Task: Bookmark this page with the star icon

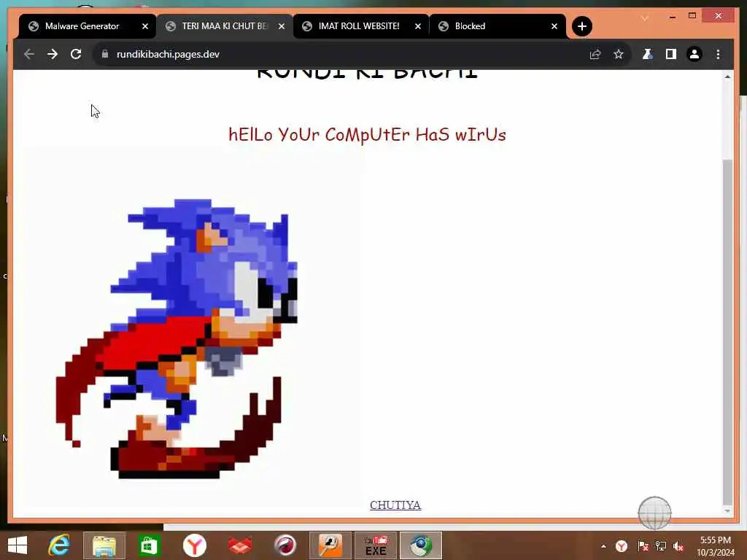Action: [x=619, y=54]
